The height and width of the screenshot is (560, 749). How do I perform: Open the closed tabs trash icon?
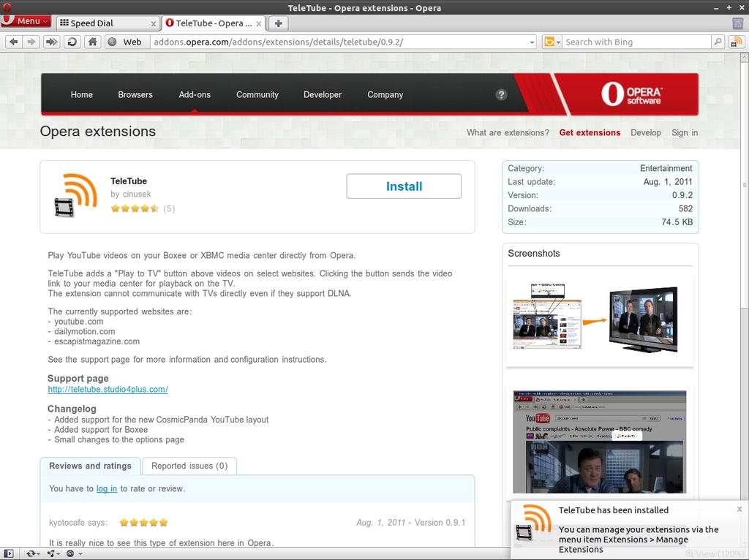click(x=737, y=23)
